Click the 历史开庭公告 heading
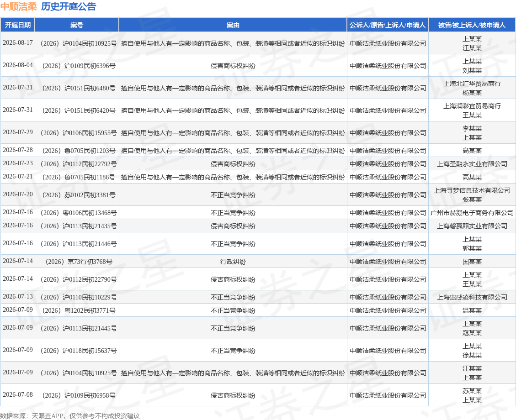The height and width of the screenshot is (420, 516). 69,7
